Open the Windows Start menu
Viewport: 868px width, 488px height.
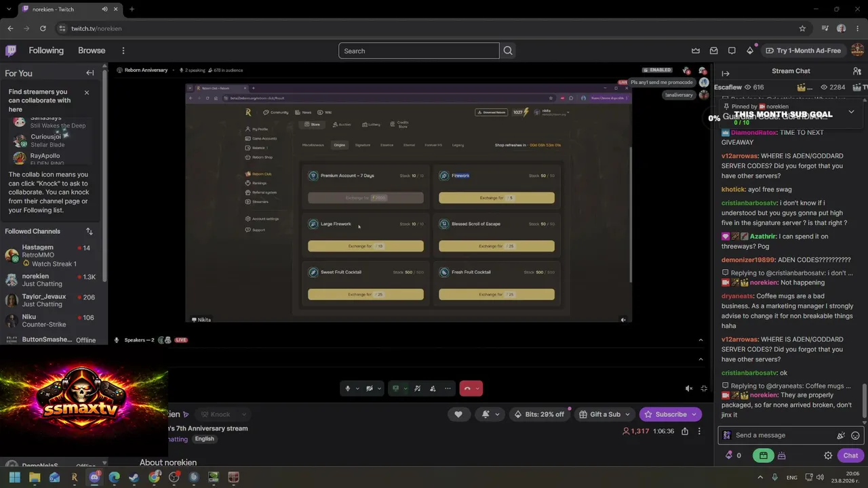tap(14, 477)
